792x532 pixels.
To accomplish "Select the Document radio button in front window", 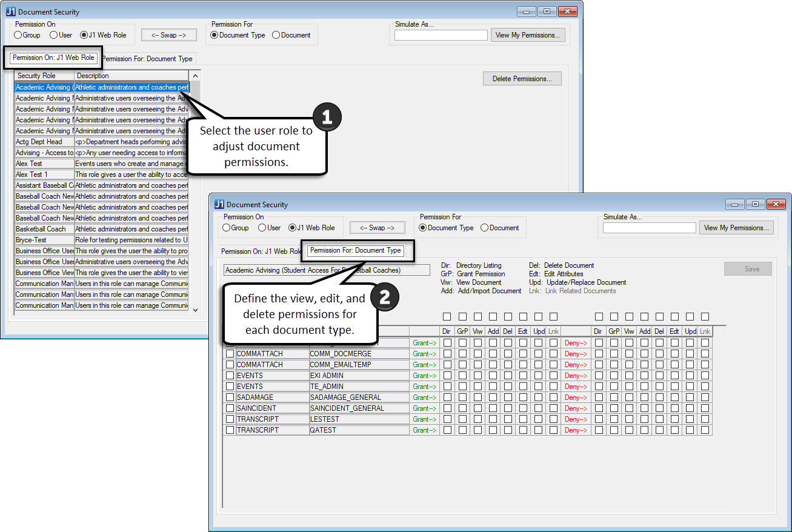I will click(x=485, y=228).
